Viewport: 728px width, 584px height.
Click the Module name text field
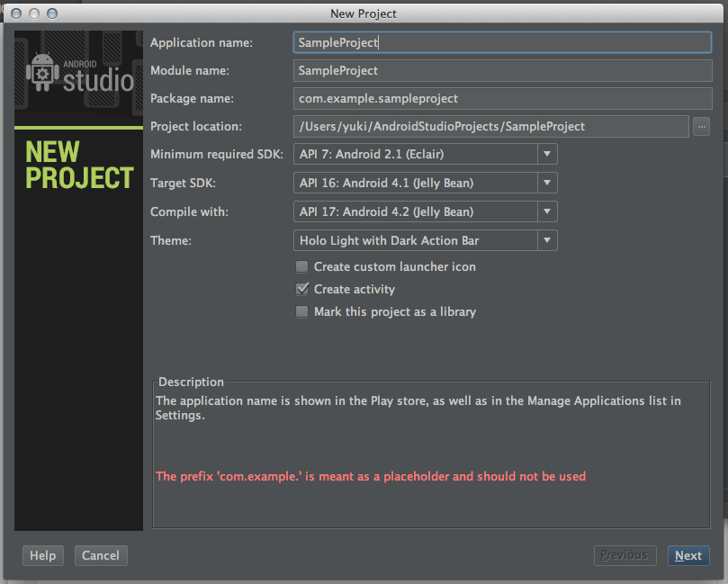click(502, 70)
